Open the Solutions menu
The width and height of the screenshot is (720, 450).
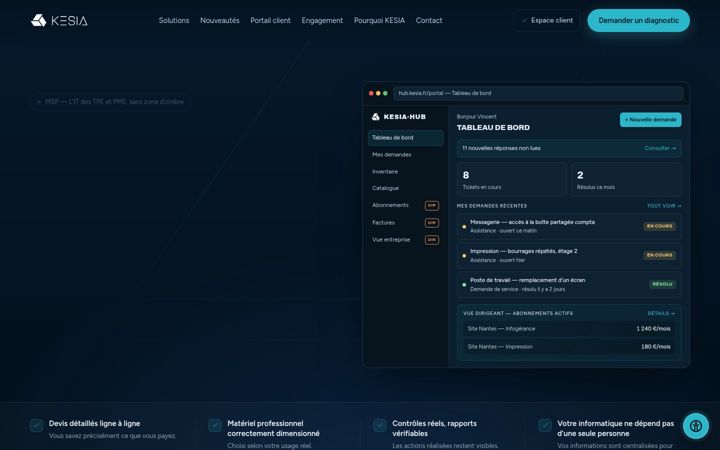coord(174,20)
